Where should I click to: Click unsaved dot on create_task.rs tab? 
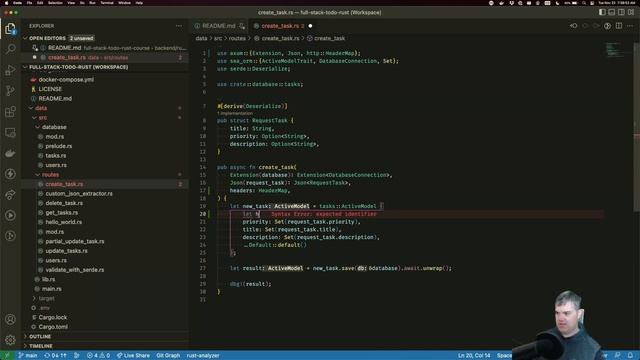pyautogui.click(x=310, y=26)
